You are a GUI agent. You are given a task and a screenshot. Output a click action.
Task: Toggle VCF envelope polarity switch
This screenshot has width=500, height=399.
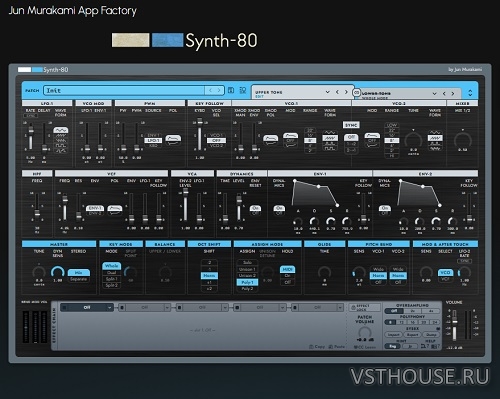pyautogui.click(x=114, y=210)
